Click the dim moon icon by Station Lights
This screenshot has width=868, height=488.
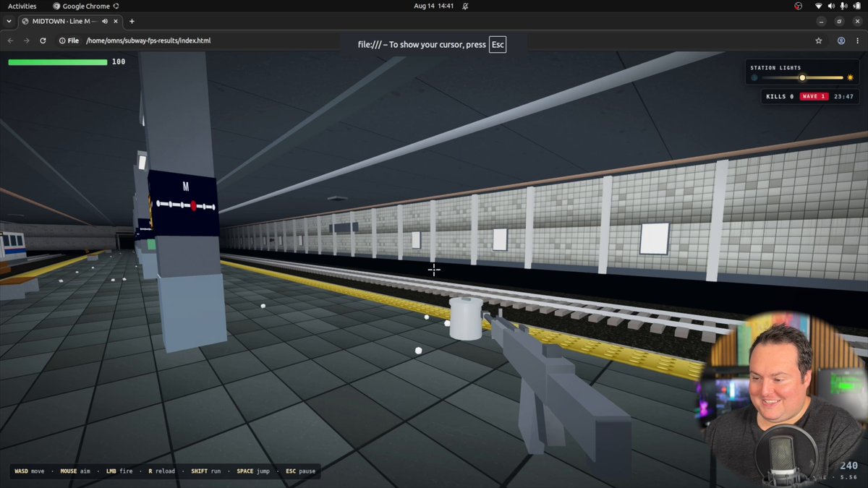click(754, 77)
